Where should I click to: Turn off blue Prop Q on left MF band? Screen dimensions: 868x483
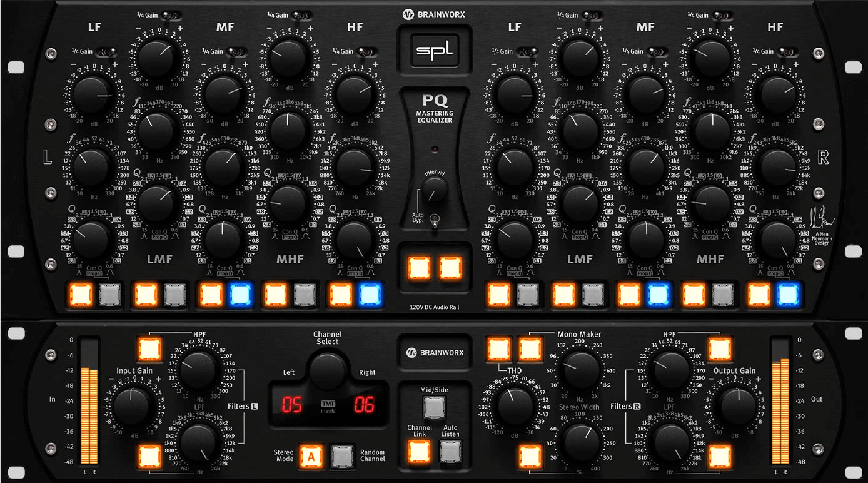[x=240, y=294]
